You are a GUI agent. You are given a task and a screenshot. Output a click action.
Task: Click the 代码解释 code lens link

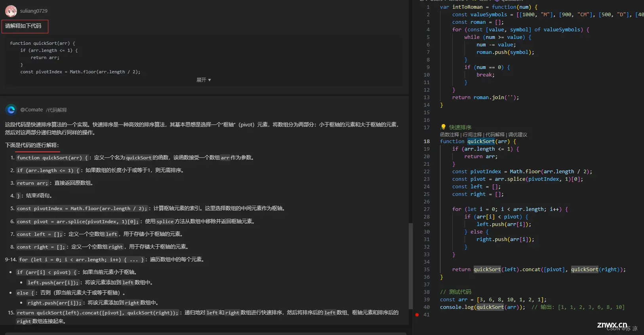click(495, 135)
